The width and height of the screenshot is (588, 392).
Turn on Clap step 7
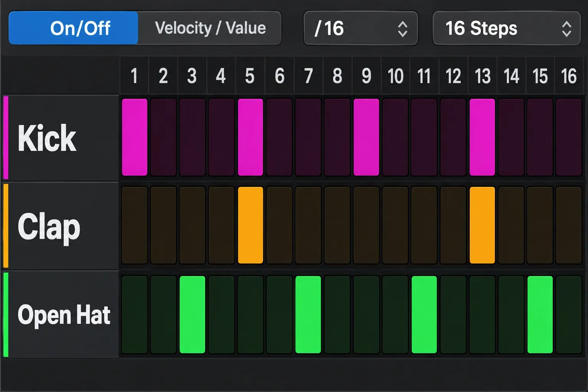[308, 225]
